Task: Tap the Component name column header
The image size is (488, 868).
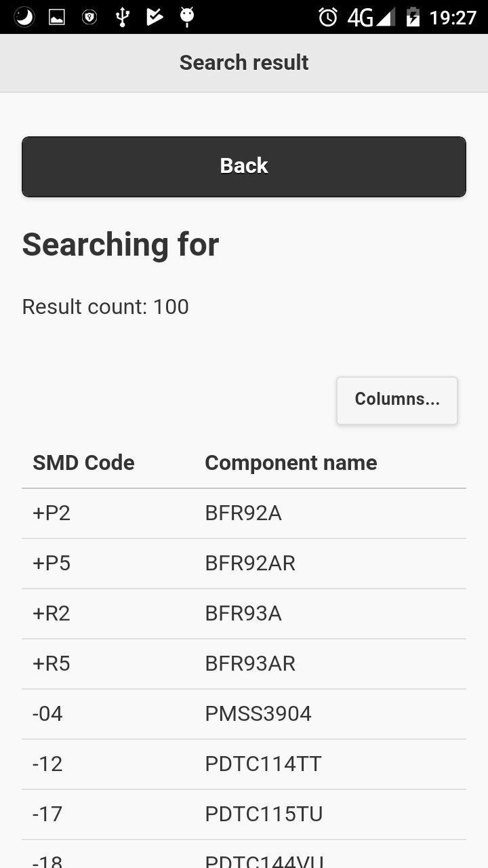Action: coord(291,463)
